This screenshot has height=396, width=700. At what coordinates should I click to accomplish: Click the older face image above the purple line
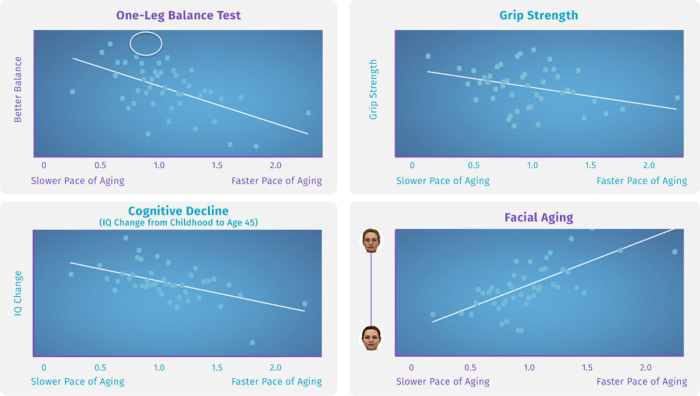tap(371, 241)
